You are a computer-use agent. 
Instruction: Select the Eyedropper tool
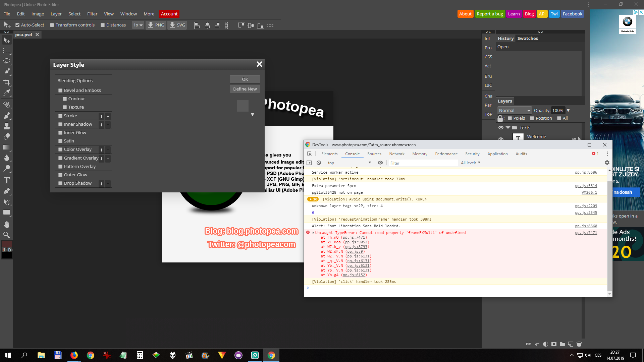(x=7, y=93)
